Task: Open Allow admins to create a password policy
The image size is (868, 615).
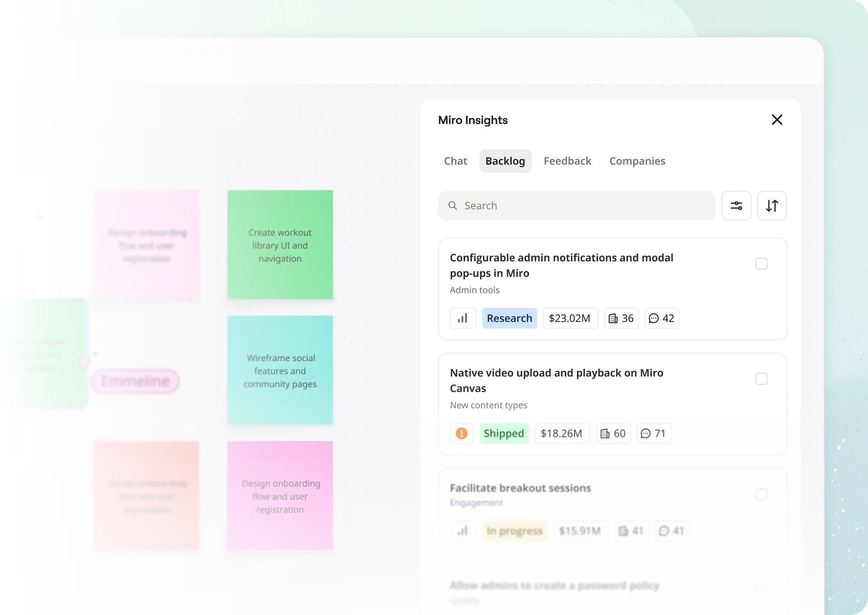Action: click(554, 586)
